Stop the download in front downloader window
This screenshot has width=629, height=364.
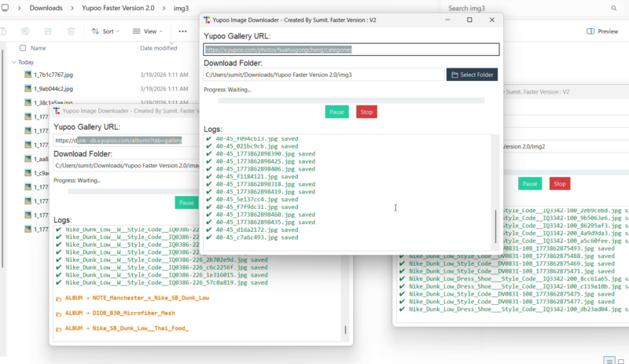[x=366, y=112]
